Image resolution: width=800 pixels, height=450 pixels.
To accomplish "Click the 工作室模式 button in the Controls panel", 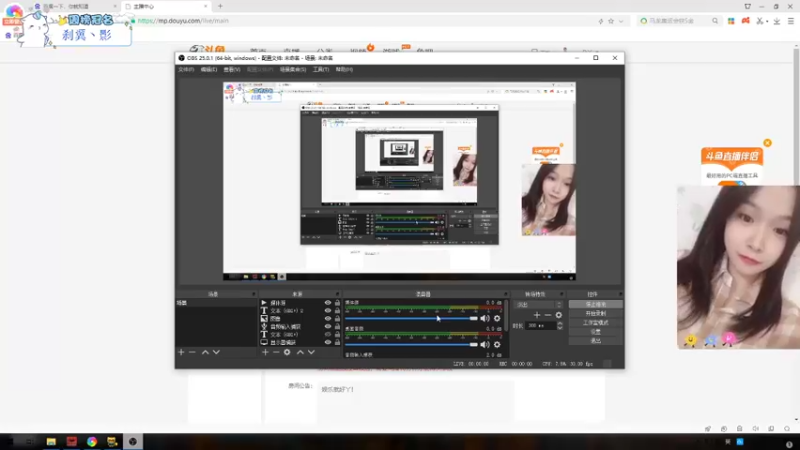I will (595, 322).
